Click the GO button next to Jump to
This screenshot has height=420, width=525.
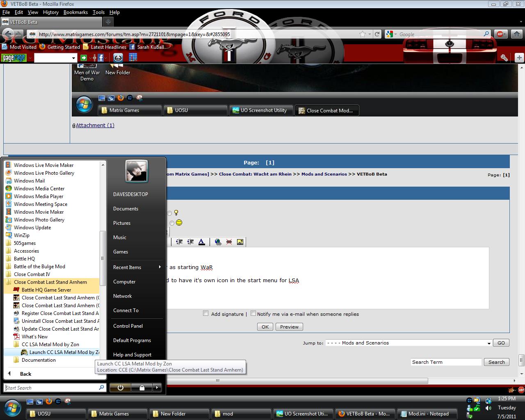[501, 343]
